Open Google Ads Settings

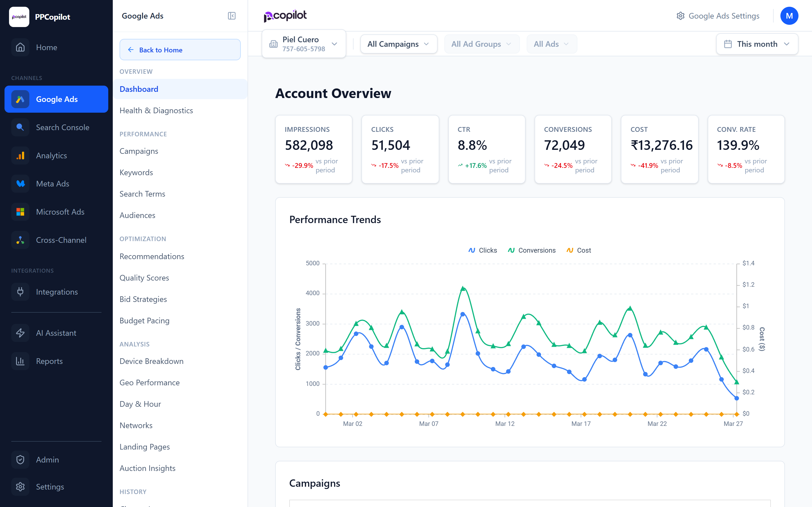point(717,16)
